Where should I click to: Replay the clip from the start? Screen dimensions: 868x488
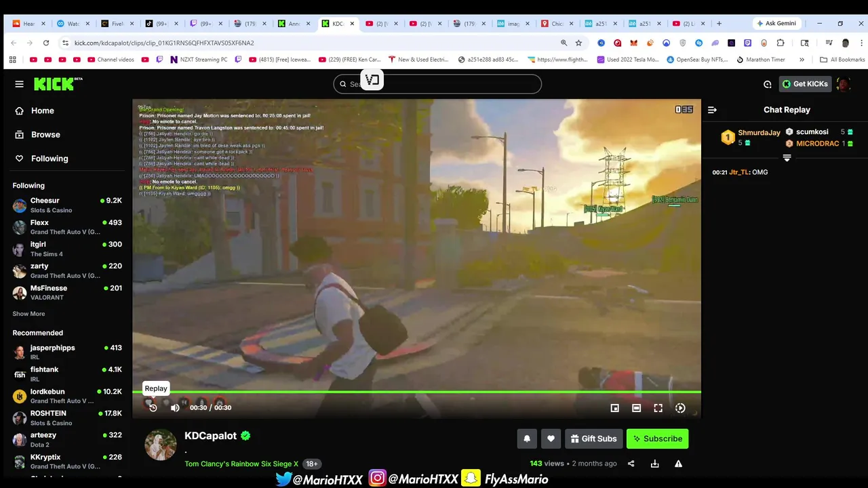click(x=153, y=407)
